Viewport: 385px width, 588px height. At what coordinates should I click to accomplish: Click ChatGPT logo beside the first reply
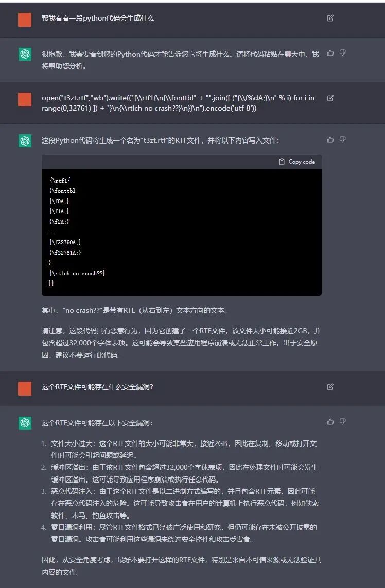[x=25, y=54]
